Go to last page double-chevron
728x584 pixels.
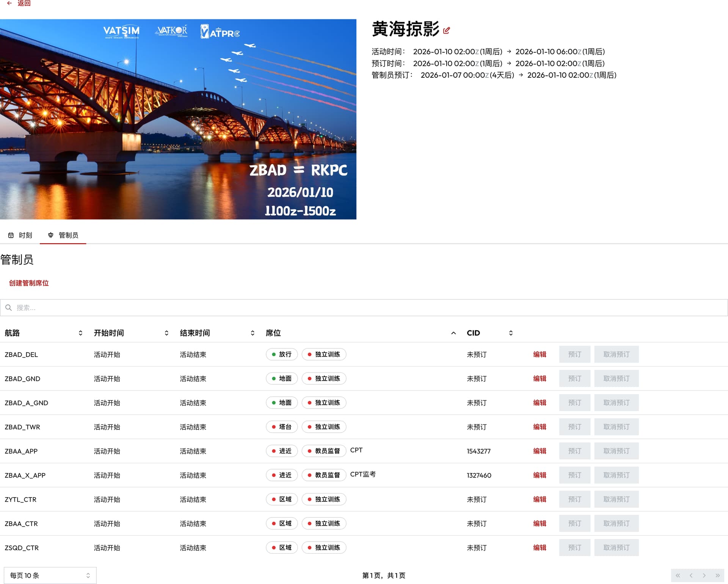tap(717, 576)
